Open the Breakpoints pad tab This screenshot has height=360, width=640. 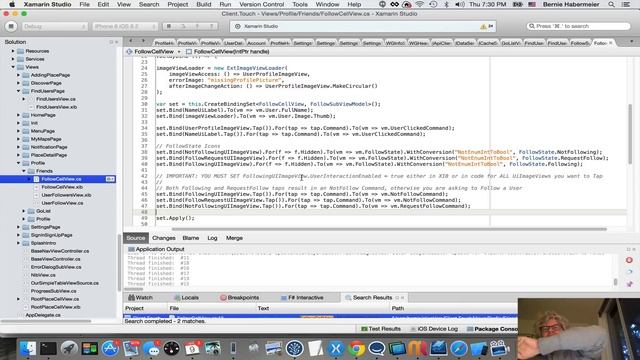pos(240,298)
